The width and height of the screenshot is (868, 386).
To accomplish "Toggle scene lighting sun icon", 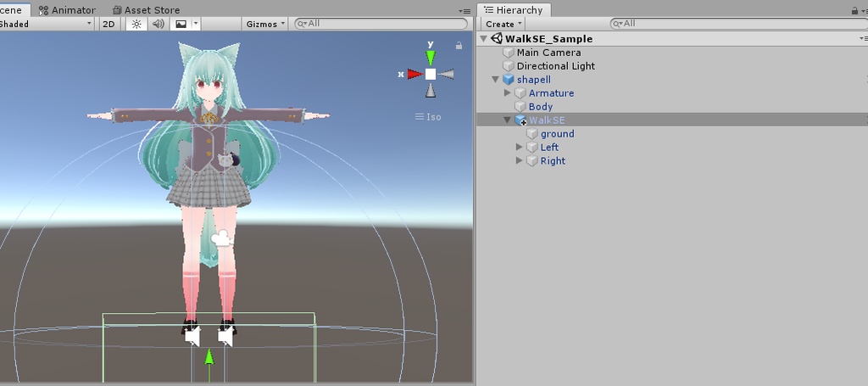I will (136, 24).
